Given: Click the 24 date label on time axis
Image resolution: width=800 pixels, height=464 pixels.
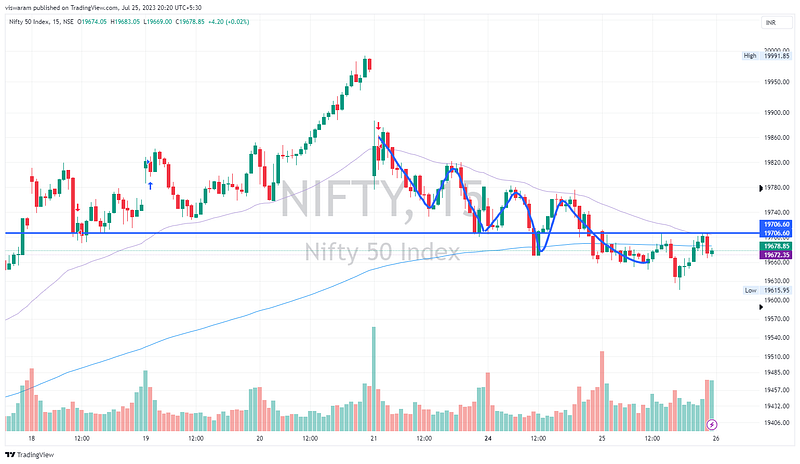Looking at the screenshot, I should click(x=488, y=438).
